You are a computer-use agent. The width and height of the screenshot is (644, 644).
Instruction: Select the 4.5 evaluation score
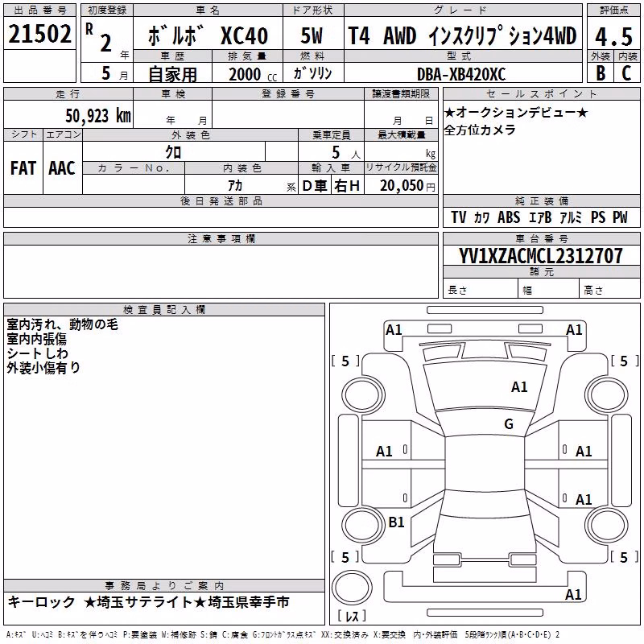(x=613, y=36)
